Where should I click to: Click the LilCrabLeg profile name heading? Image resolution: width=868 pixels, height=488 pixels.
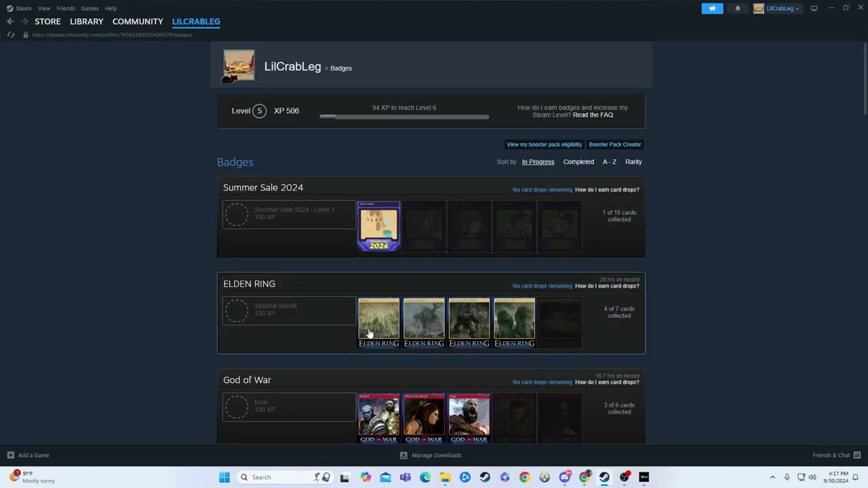tap(292, 66)
